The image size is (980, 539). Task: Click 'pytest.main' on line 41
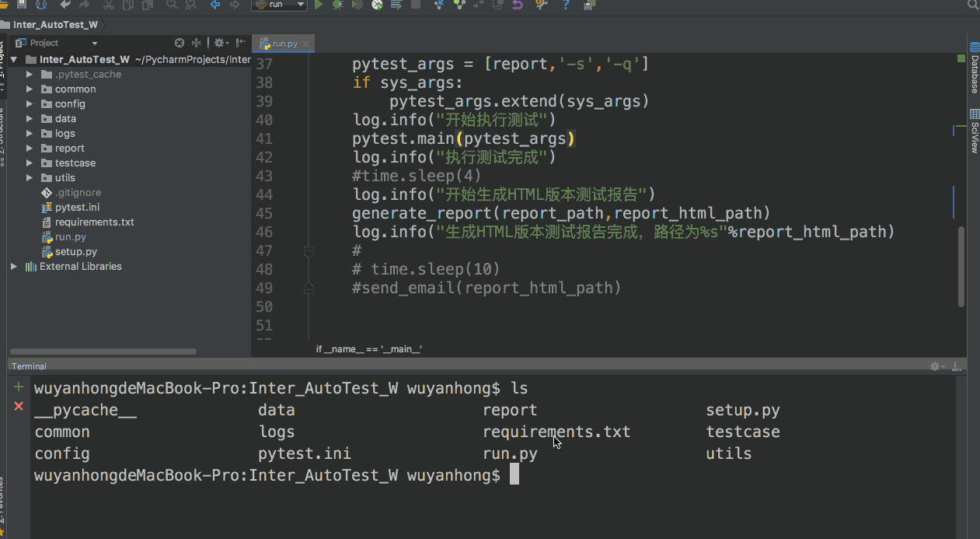click(403, 138)
